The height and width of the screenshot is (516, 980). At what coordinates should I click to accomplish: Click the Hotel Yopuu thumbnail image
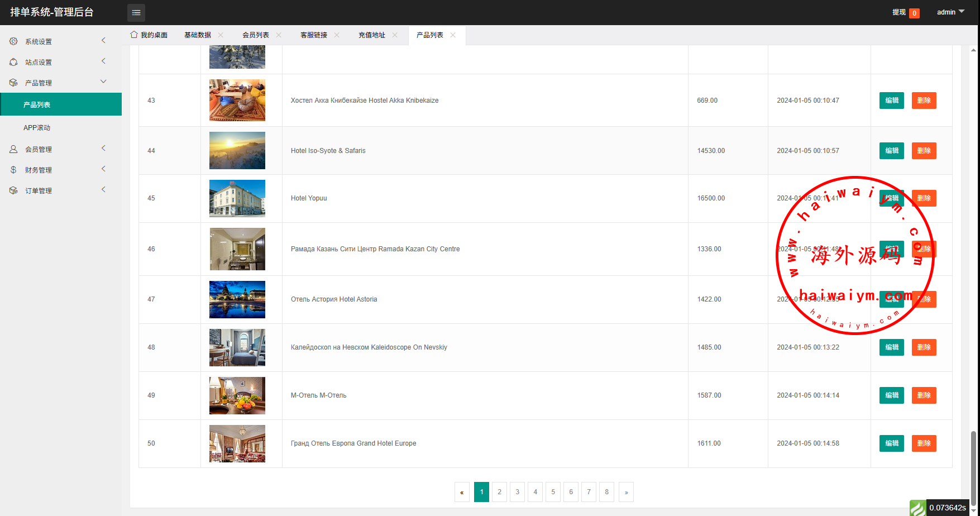[x=237, y=198]
